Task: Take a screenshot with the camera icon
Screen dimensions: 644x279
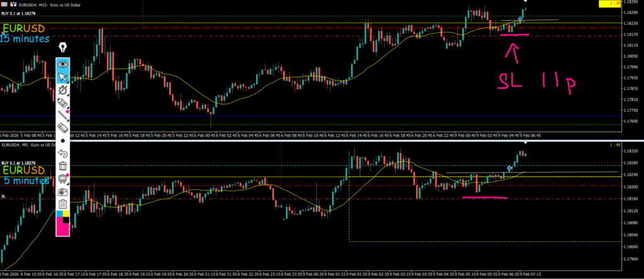Action: pos(63,192)
